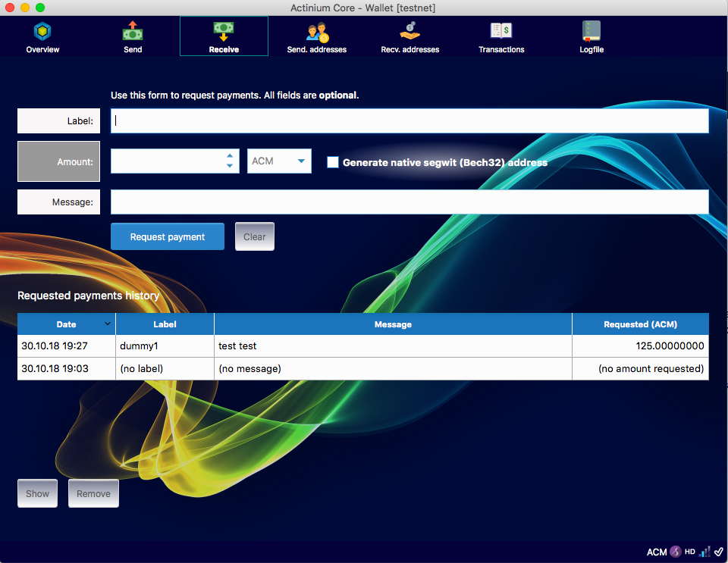Open the ACM unit dropdown beside Amount
This screenshot has height=563, width=728.
point(279,161)
